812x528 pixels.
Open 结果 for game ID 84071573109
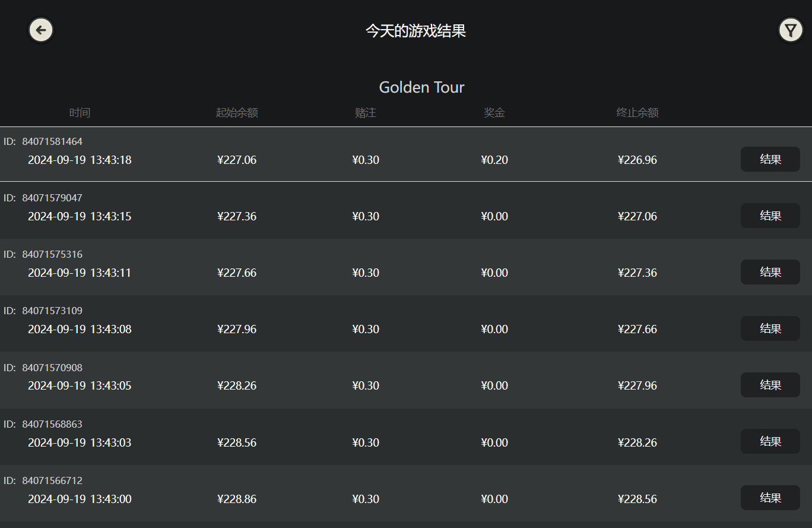[x=770, y=328]
